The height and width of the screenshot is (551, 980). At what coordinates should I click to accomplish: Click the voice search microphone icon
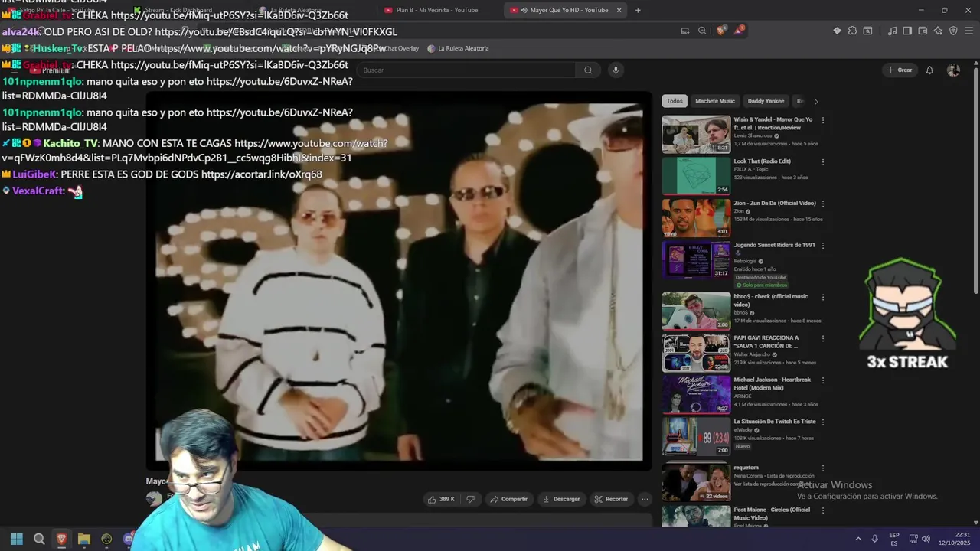[615, 70]
